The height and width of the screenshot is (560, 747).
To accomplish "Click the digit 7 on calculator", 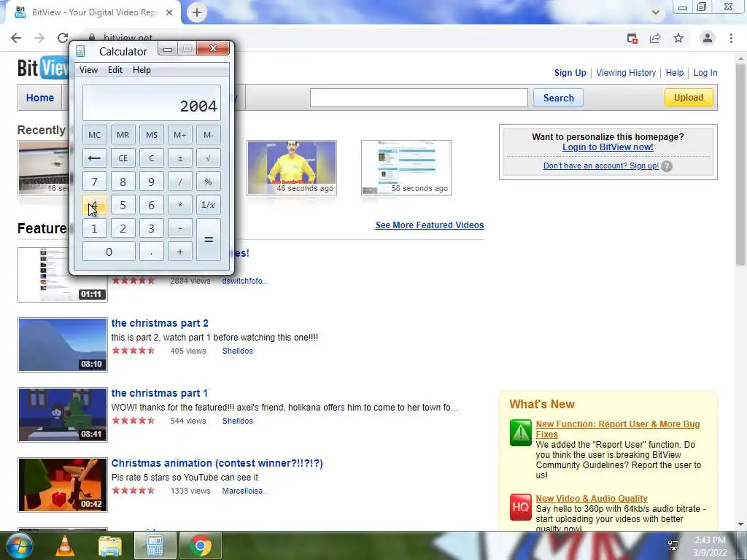I will click(x=94, y=182).
